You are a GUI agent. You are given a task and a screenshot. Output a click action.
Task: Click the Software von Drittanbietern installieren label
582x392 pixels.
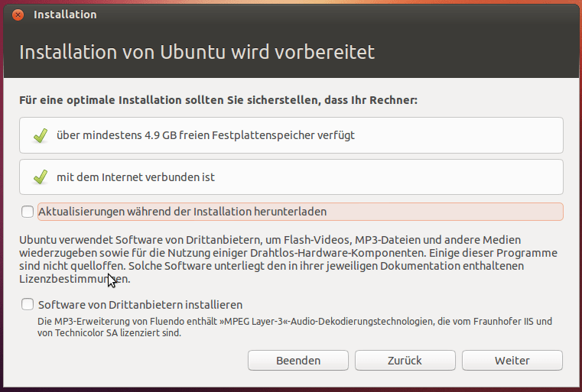tap(140, 305)
